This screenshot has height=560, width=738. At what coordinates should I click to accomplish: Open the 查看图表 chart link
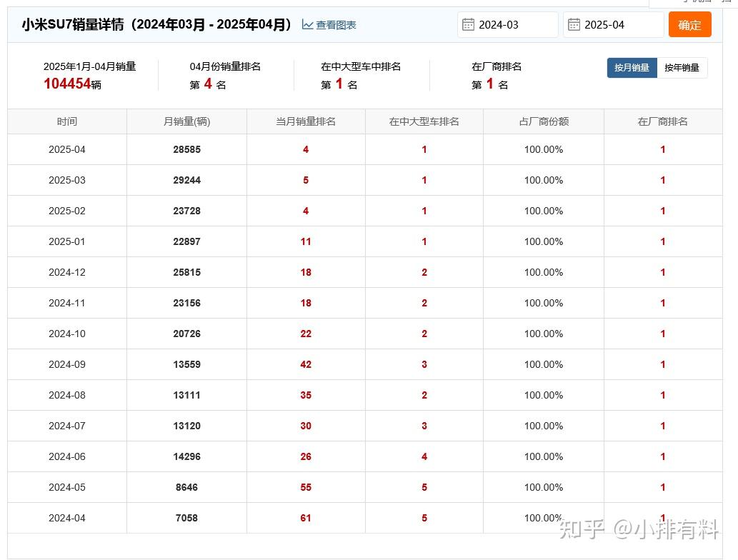(x=336, y=25)
